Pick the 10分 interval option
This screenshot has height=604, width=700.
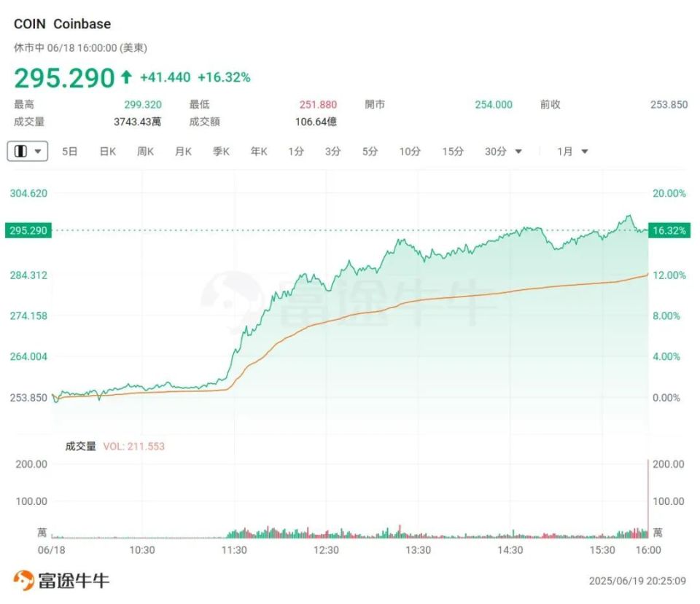410,152
